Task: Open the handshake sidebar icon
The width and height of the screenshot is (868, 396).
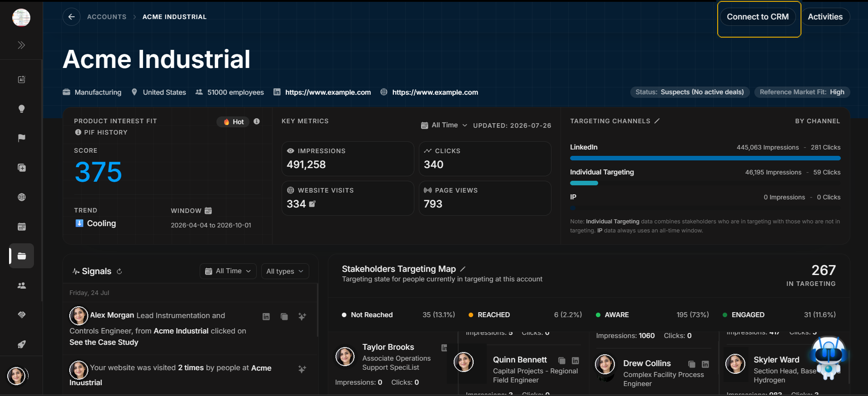Action: [x=21, y=315]
